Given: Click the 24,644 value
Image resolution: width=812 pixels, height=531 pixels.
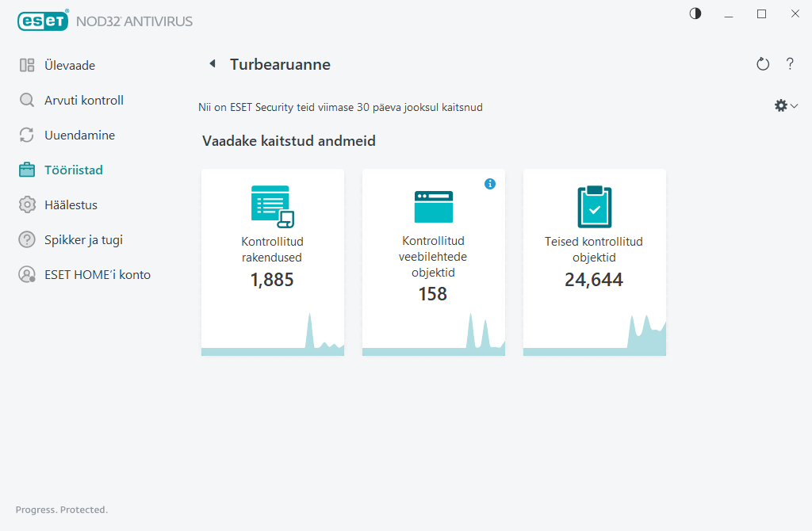Looking at the screenshot, I should (x=594, y=280).
